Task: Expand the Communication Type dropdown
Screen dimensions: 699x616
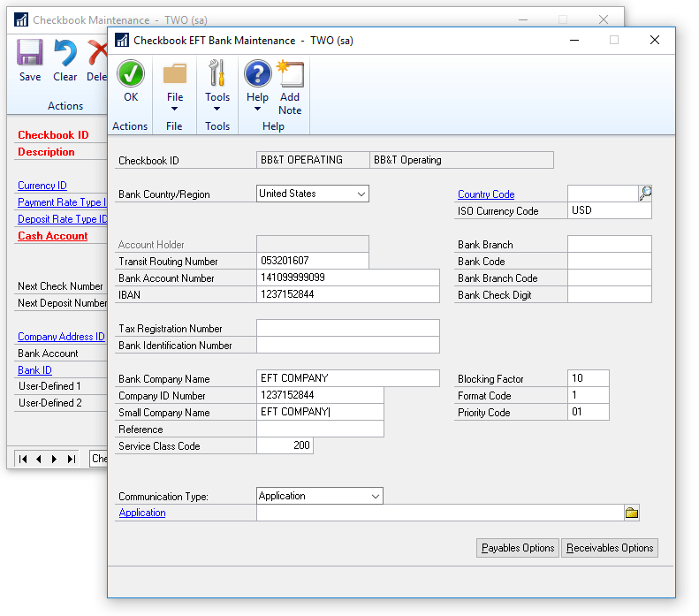Action: (375, 497)
